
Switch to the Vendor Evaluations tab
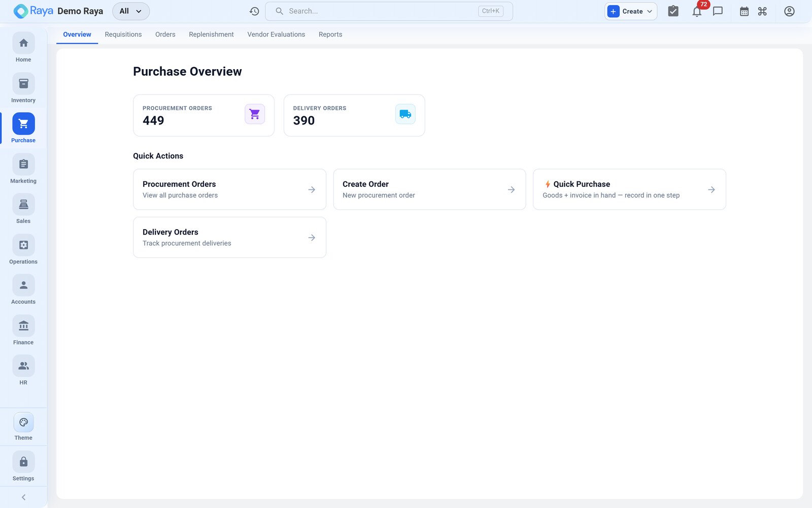coord(276,35)
